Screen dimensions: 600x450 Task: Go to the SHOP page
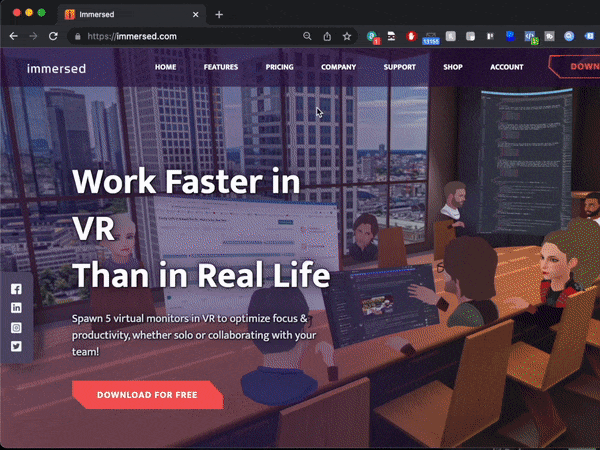(453, 67)
